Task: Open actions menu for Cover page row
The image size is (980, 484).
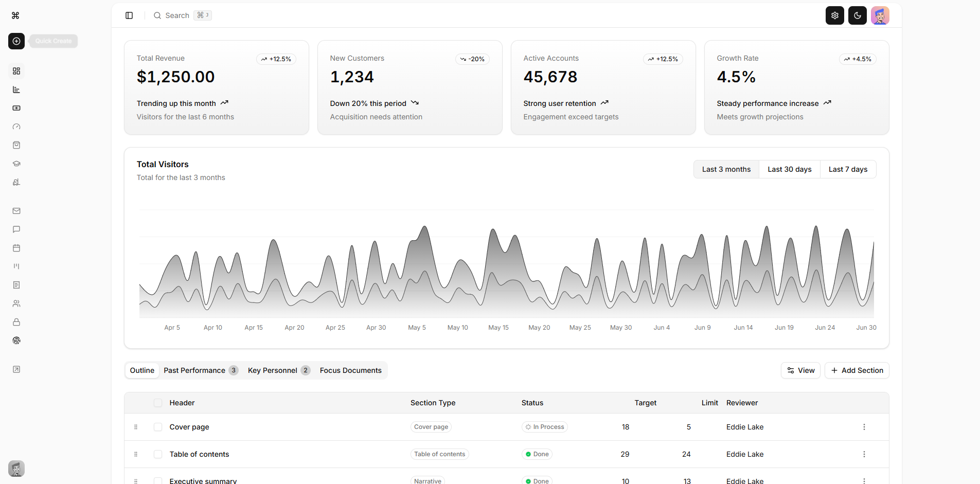Action: click(x=864, y=427)
